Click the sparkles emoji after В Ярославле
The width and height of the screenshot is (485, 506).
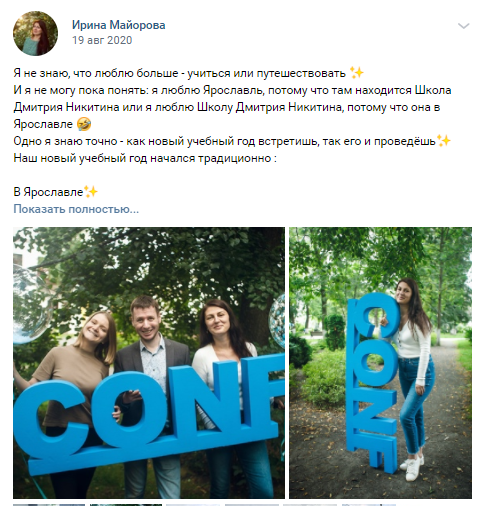point(91,192)
